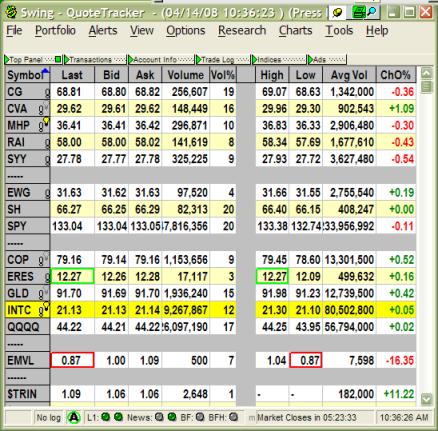The height and width of the screenshot is (431, 438).
Task: Expand the Transactions panel
Action: pos(67,60)
